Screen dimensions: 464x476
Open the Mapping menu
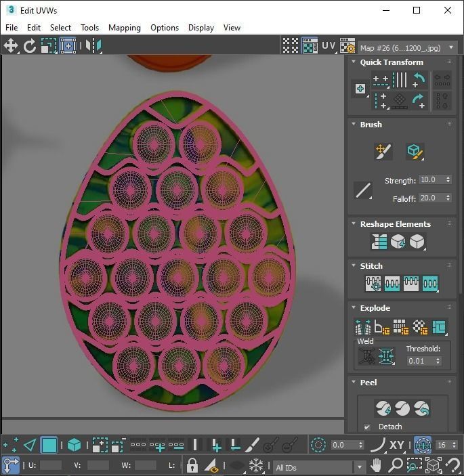[x=125, y=28]
